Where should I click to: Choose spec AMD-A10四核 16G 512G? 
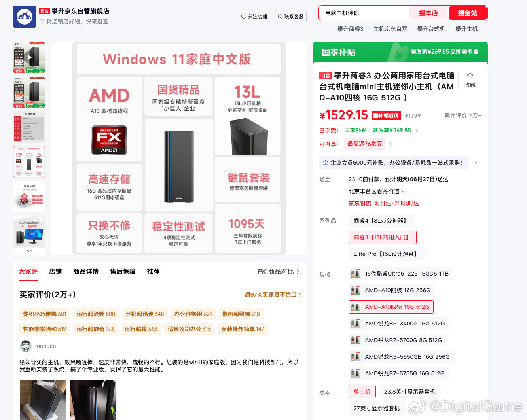pos(391,307)
